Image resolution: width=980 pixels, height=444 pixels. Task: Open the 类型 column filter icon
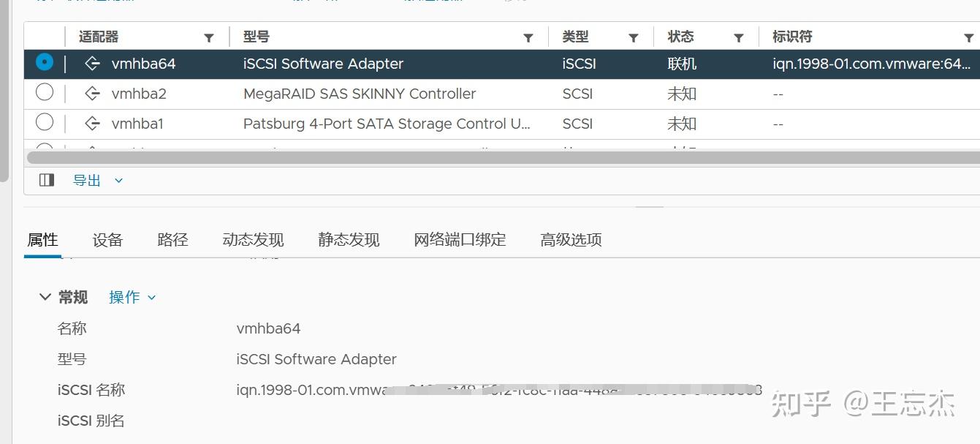pyautogui.click(x=633, y=36)
